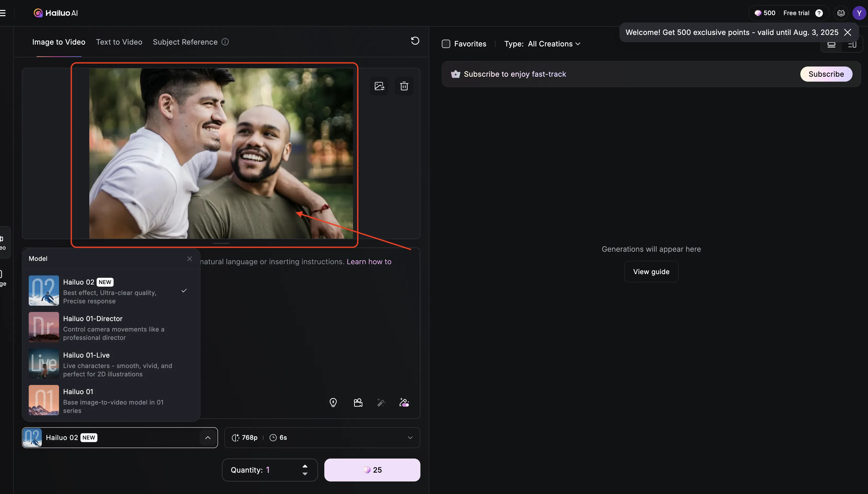Open the lightbulb prompt inspiration icon
The height and width of the screenshot is (494, 868).
pyautogui.click(x=333, y=402)
